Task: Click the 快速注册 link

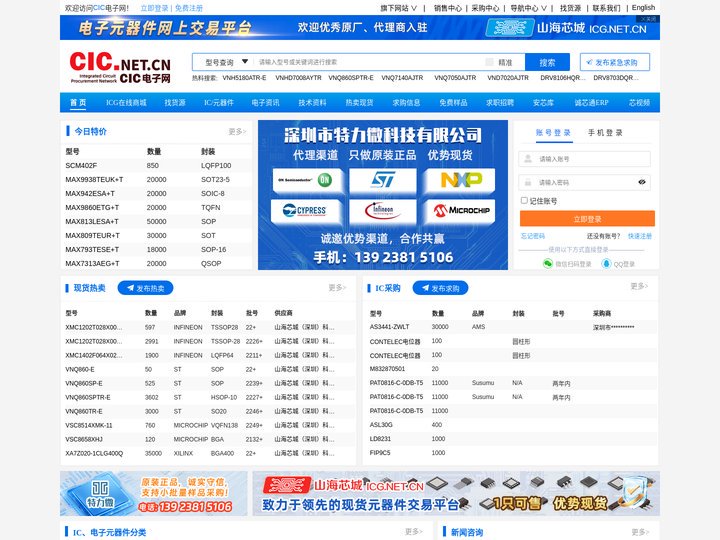Action: point(640,236)
